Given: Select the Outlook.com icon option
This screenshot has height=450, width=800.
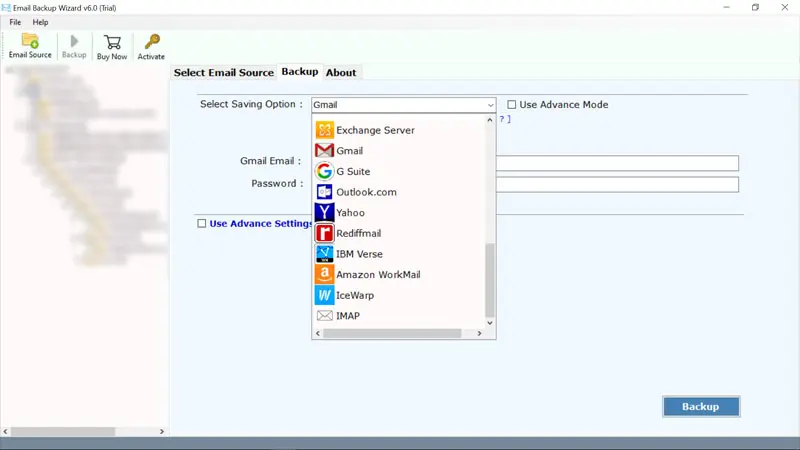Looking at the screenshot, I should pyautogui.click(x=324, y=192).
